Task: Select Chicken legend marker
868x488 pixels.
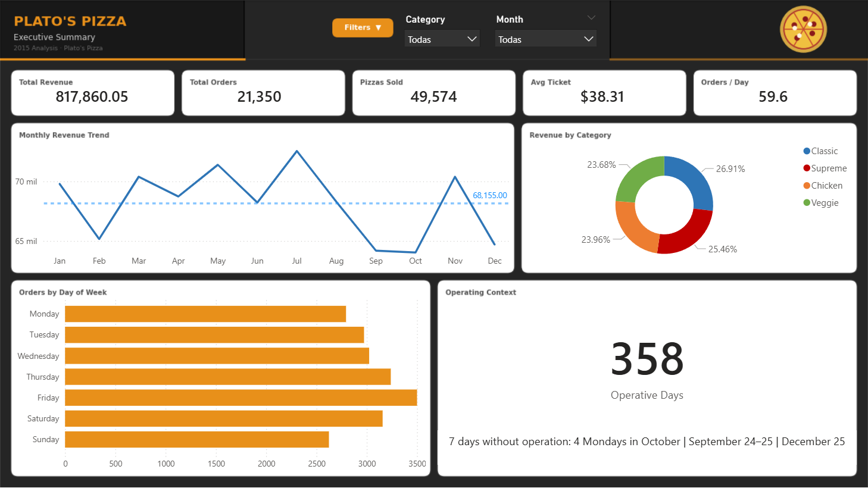Action: point(807,186)
